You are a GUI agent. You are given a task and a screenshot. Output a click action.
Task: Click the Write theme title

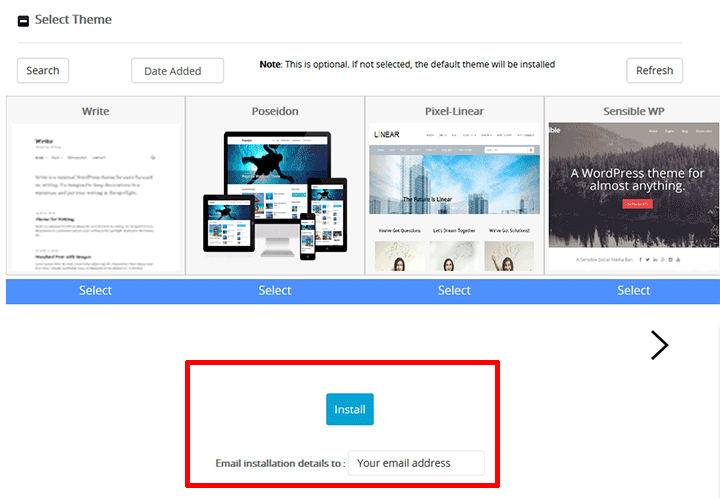tap(95, 110)
